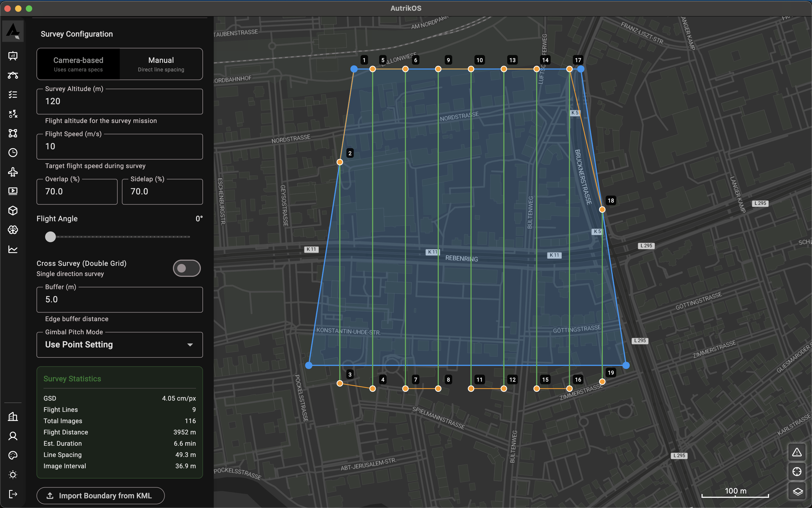Click Import Boundary from KML button
The height and width of the screenshot is (508, 812).
tap(100, 496)
